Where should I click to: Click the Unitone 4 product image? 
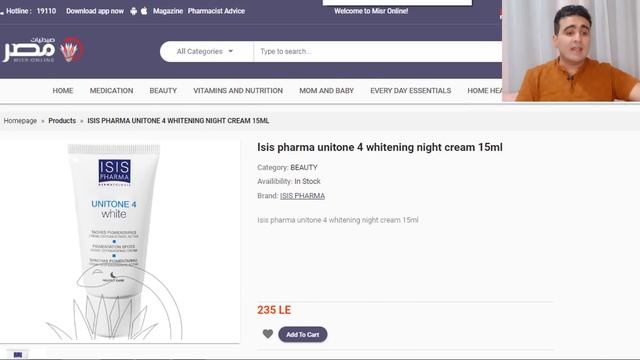coord(114,241)
